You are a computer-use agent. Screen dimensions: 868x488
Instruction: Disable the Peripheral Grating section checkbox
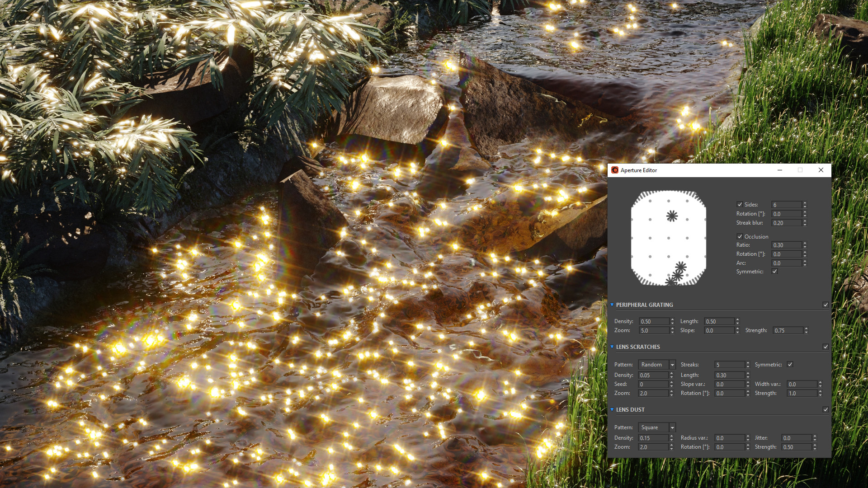(826, 305)
